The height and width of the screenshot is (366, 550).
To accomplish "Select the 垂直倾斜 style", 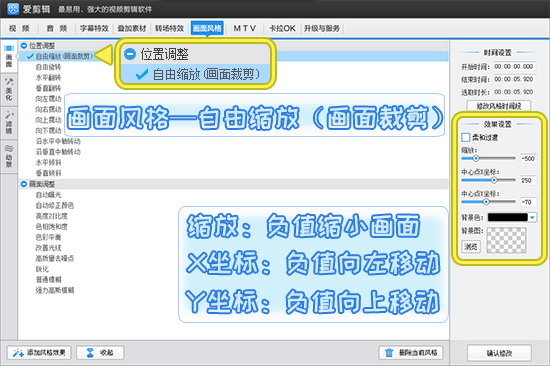I will pyautogui.click(x=48, y=173).
